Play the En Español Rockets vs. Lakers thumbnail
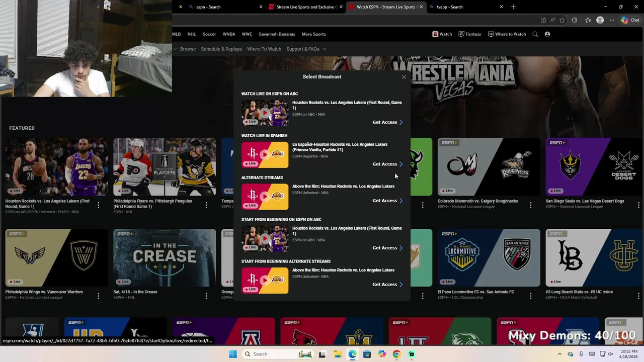Image resolution: width=644 pixels, height=362 pixels. click(265, 155)
